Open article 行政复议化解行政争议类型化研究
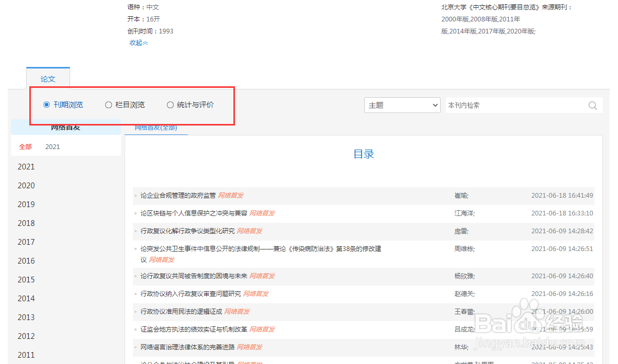This screenshot has height=364, width=618. (x=188, y=231)
